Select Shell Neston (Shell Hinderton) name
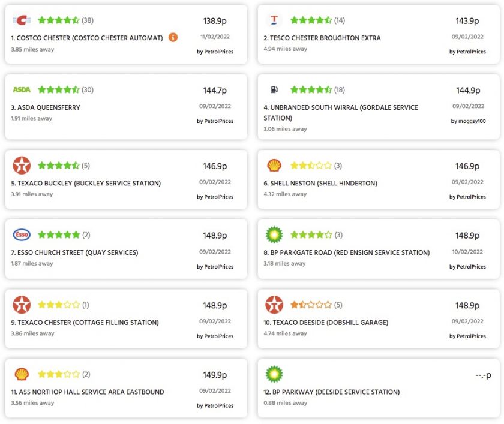This screenshot has height=424, width=504. [x=320, y=183]
